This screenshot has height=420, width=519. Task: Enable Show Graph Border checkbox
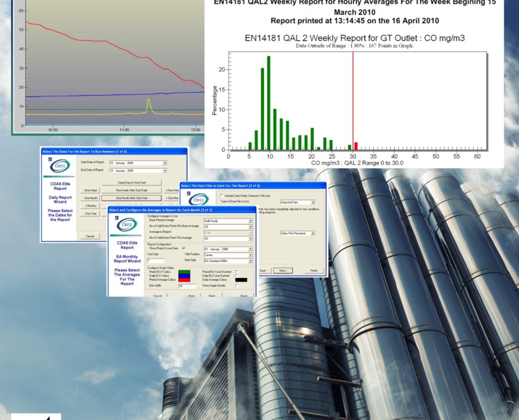click(x=236, y=286)
